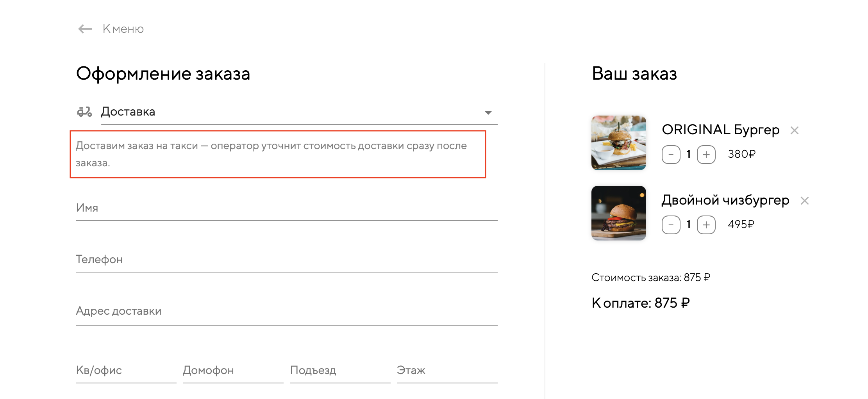Click the Подъезд entrance field

(340, 370)
